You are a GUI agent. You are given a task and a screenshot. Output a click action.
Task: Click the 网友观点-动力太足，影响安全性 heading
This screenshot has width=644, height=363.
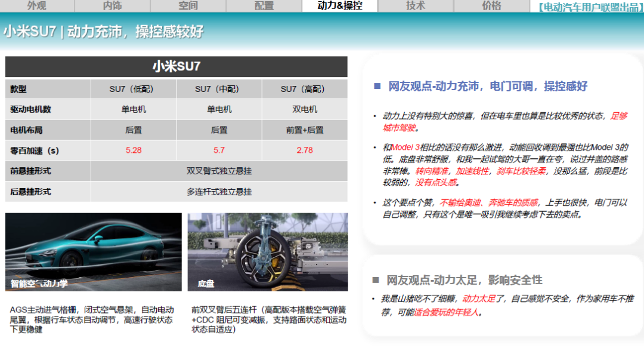point(465,281)
